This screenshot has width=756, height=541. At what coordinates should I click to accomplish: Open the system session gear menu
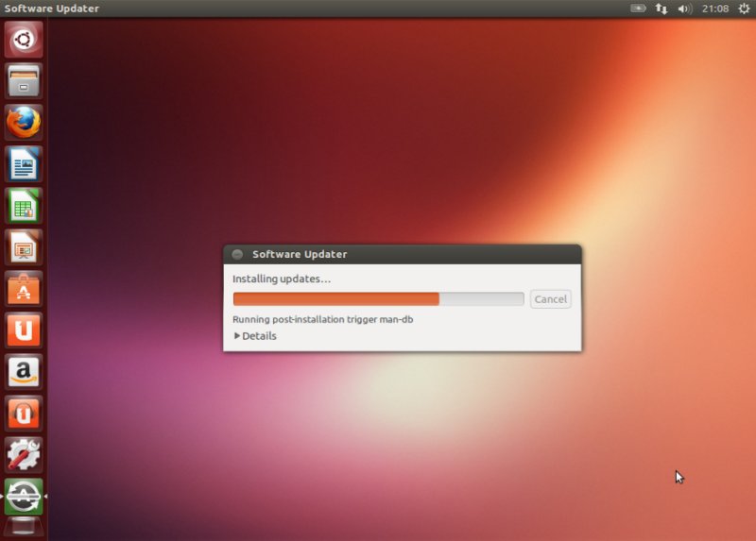pyautogui.click(x=744, y=8)
